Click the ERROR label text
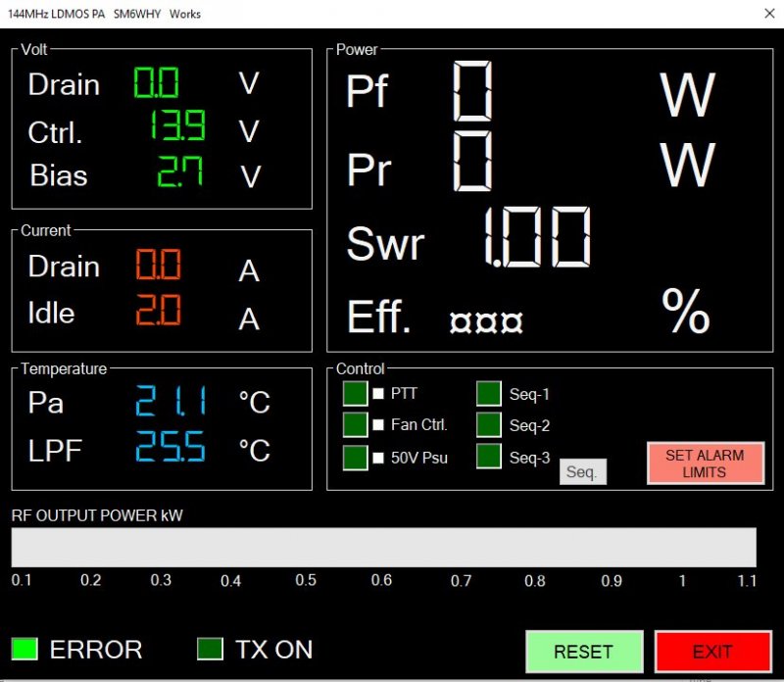 [96, 650]
